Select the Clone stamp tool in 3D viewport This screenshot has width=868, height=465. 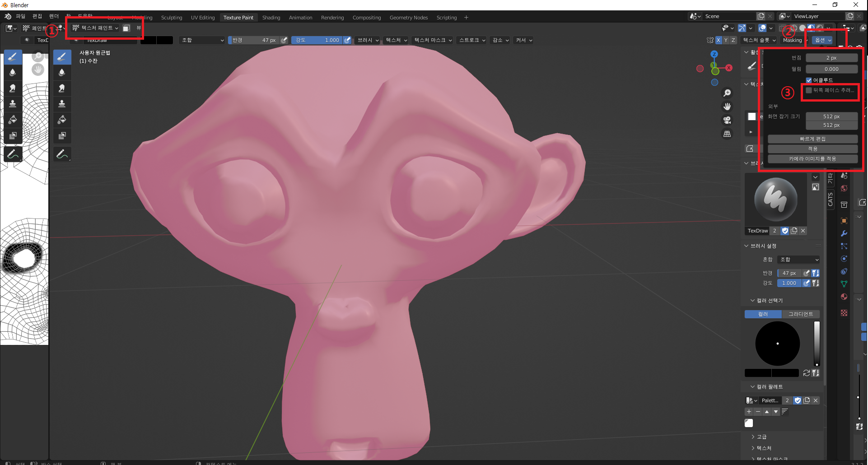click(62, 104)
